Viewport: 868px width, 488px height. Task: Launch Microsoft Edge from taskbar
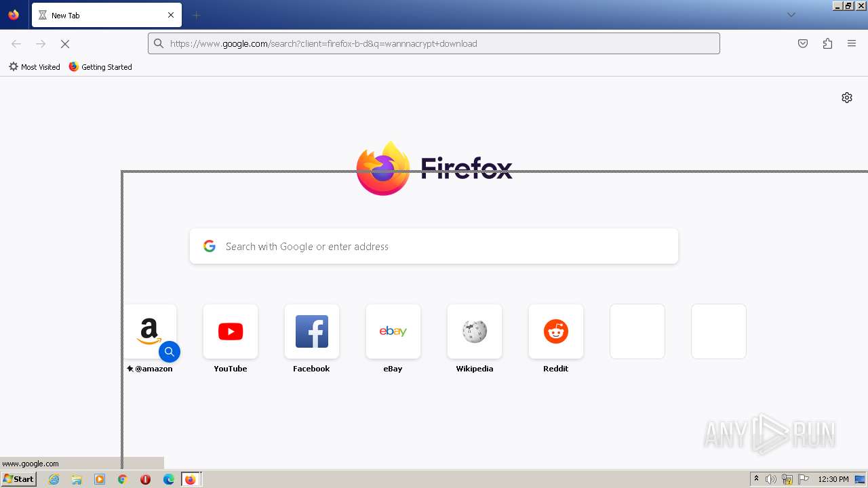[x=169, y=479]
